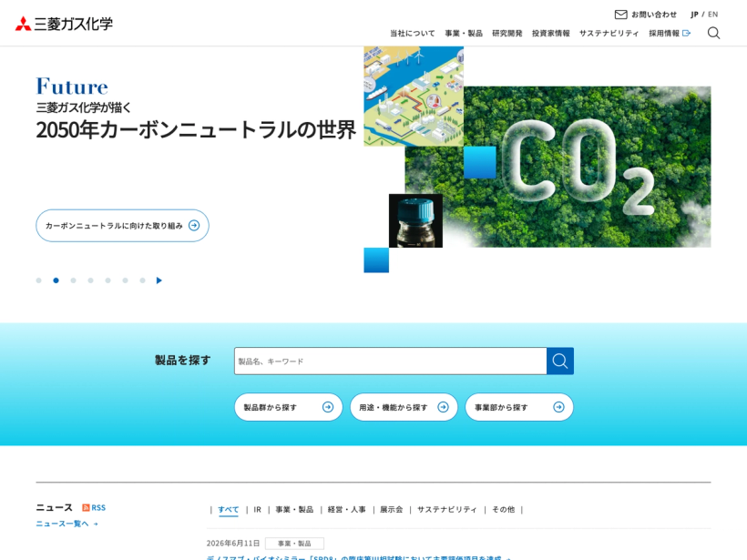The width and height of the screenshot is (747, 560).
Task: Click the Mitsubishi Gas Chemical logo
Action: (x=64, y=24)
